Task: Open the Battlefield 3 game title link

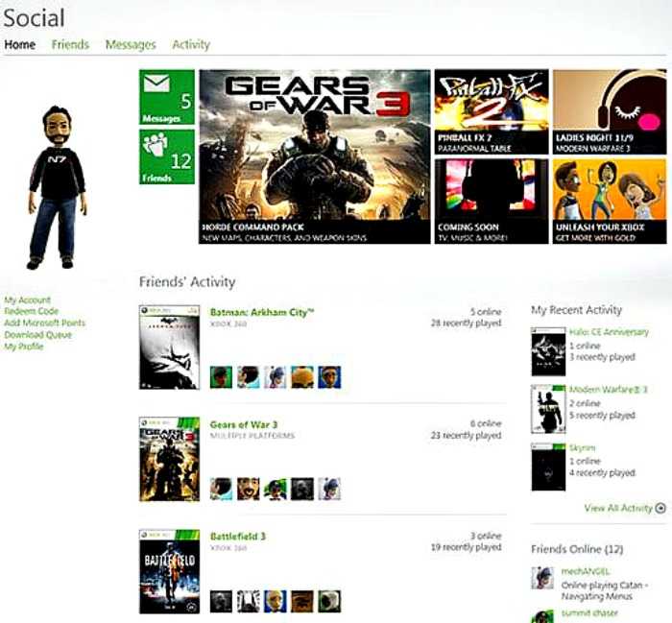Action: pos(238,537)
